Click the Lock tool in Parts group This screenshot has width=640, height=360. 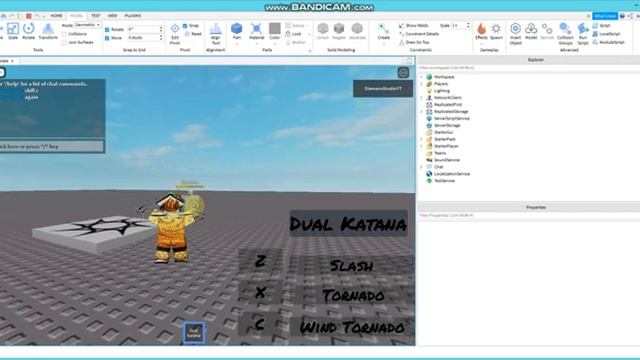click(x=293, y=34)
